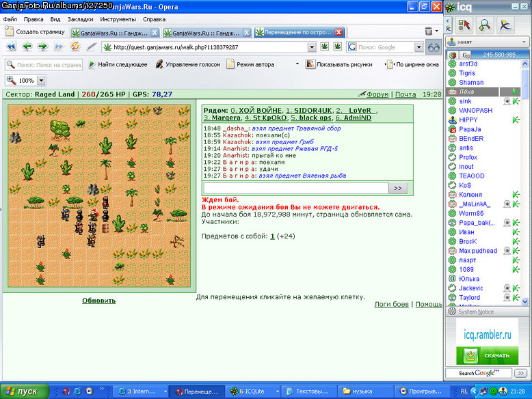Open the taskbar Opera quick launch icon
This screenshot has height=399, width=532.
click(66, 391)
